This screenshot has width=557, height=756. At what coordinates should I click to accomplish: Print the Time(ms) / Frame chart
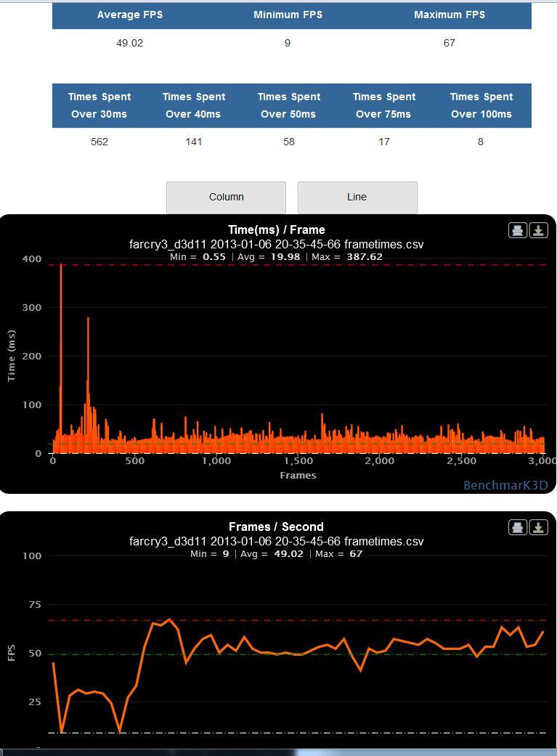pos(518,230)
